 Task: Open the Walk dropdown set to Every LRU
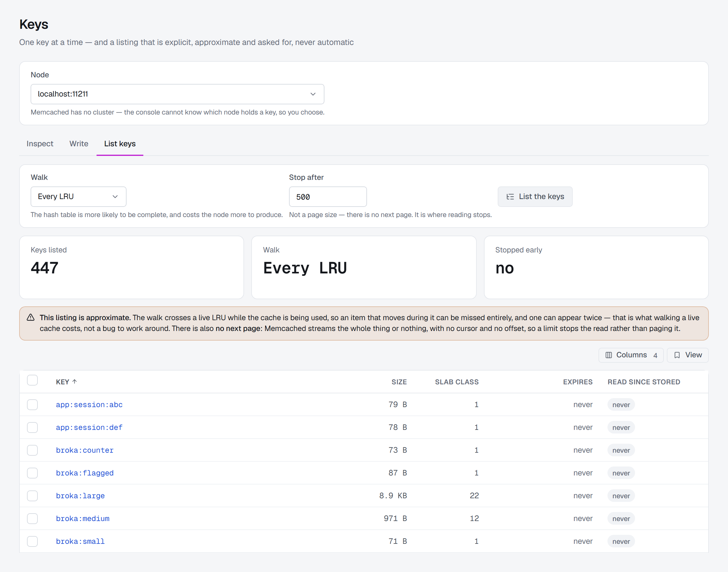pos(78,197)
